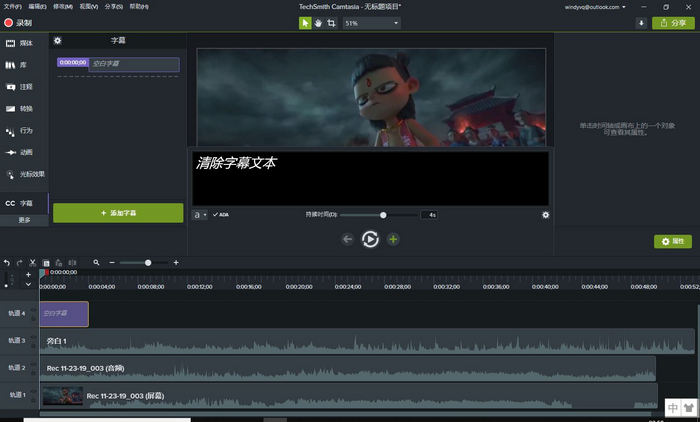
Task: Add a new track with plus icon
Action: [28, 275]
